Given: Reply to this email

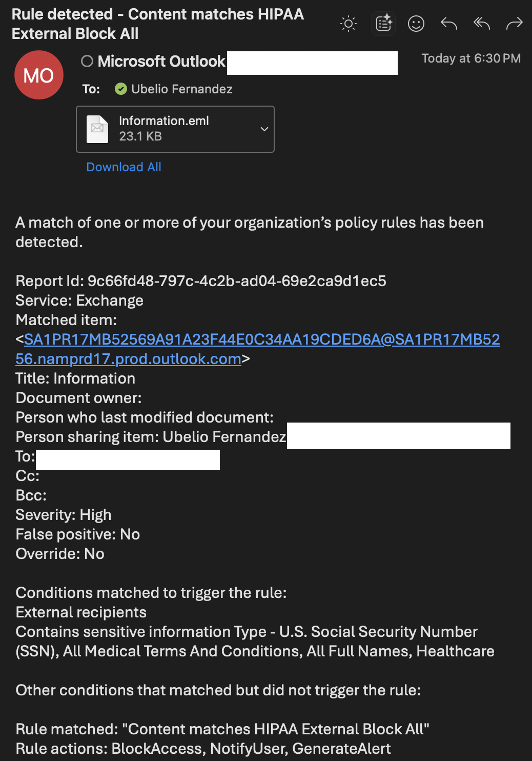Looking at the screenshot, I should [449, 24].
